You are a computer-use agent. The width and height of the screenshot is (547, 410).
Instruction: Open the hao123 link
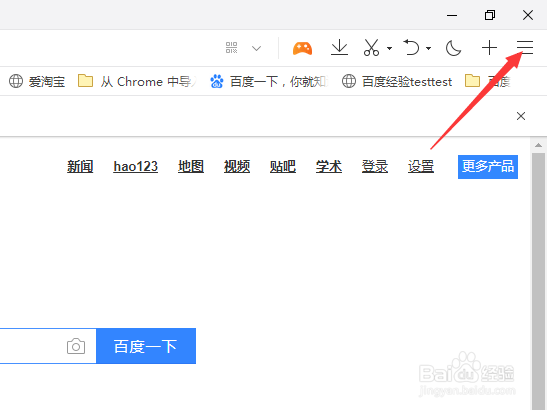tap(136, 166)
